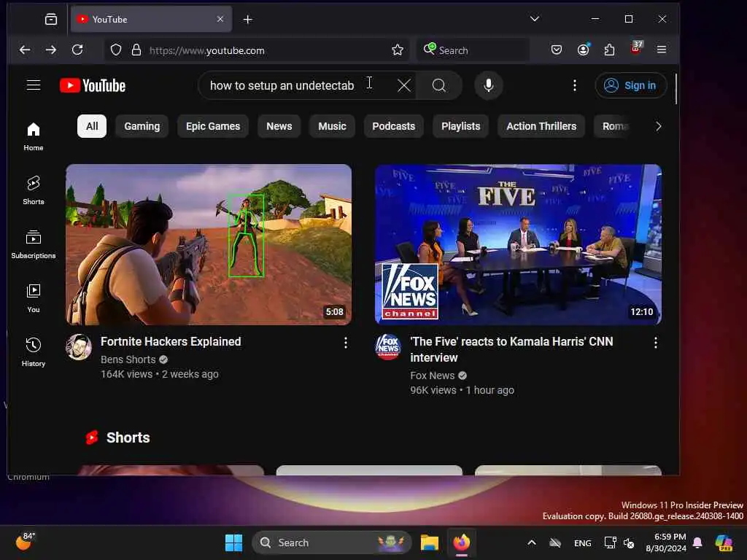
Task: Expand the list all tabs dropdown
Action: tap(535, 19)
